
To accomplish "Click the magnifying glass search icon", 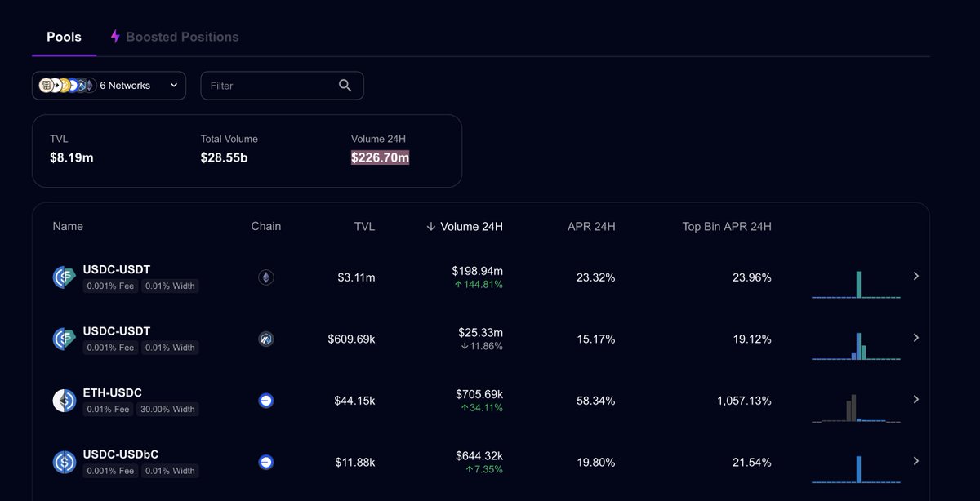I will tap(345, 86).
